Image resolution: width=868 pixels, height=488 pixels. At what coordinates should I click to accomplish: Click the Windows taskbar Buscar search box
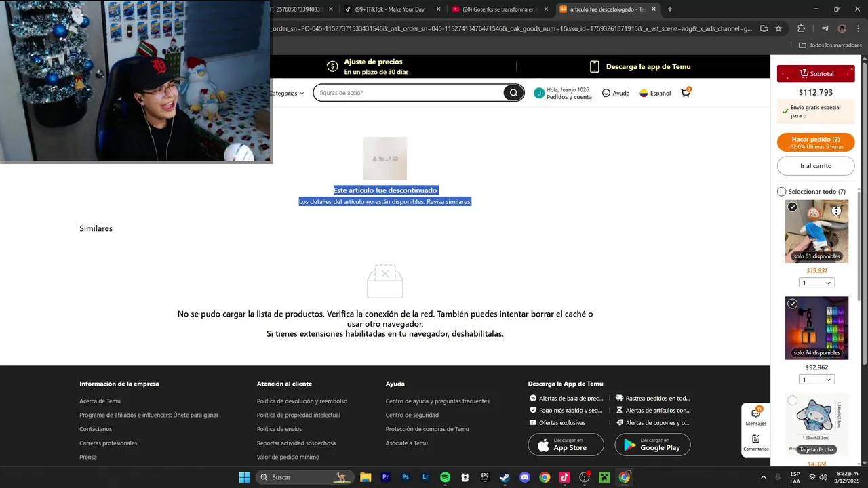click(x=305, y=477)
